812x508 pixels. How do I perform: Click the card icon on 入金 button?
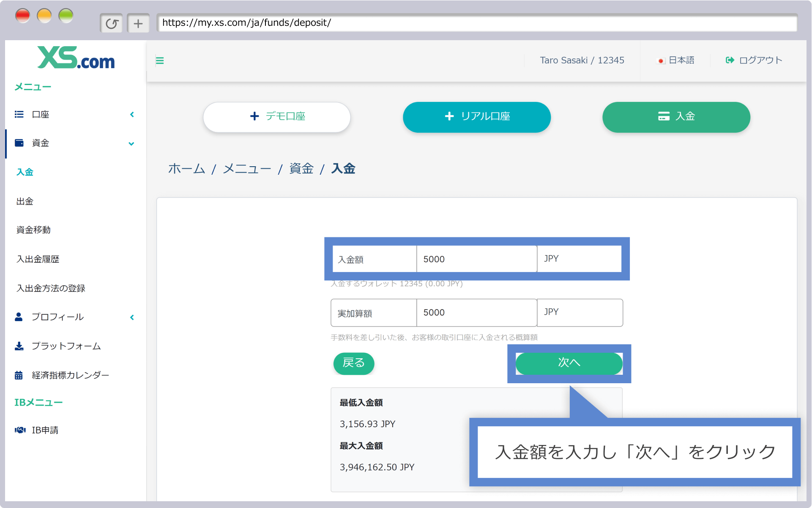[x=664, y=116]
